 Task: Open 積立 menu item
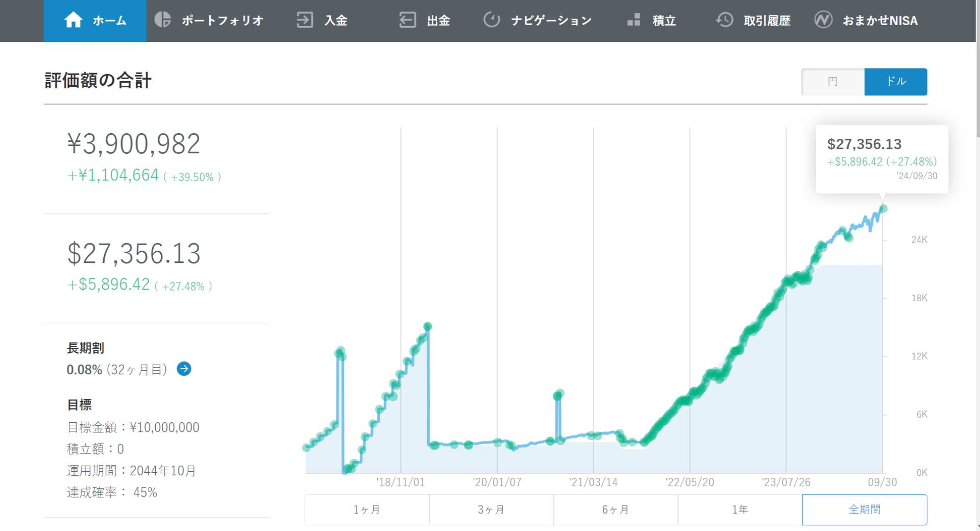tap(652, 21)
